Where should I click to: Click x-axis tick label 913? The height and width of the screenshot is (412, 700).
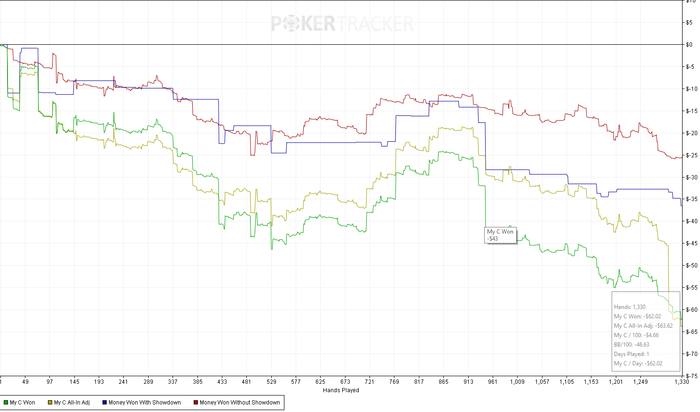[468, 382]
